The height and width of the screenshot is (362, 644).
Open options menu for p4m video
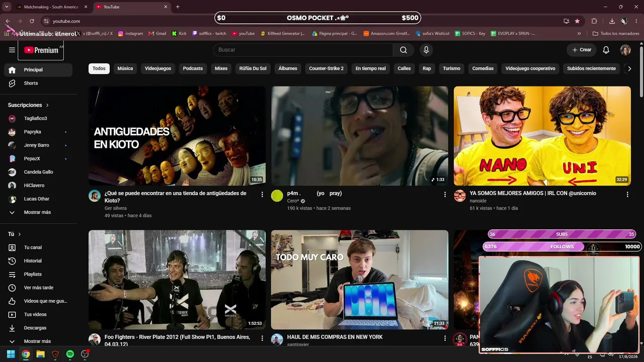(x=445, y=194)
